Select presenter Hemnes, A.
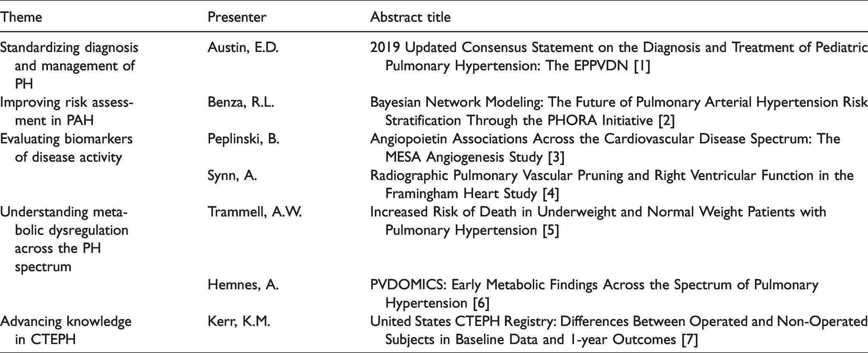868x353 pixels. click(243, 285)
